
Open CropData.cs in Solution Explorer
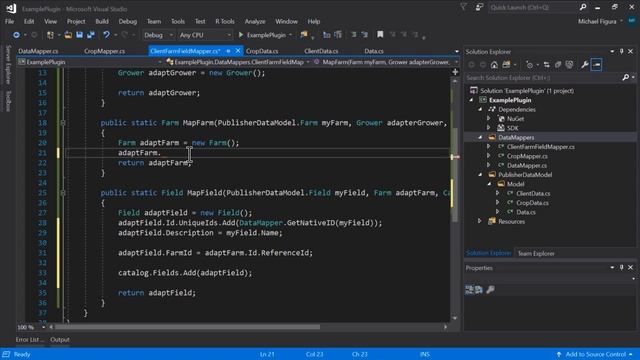click(532, 203)
